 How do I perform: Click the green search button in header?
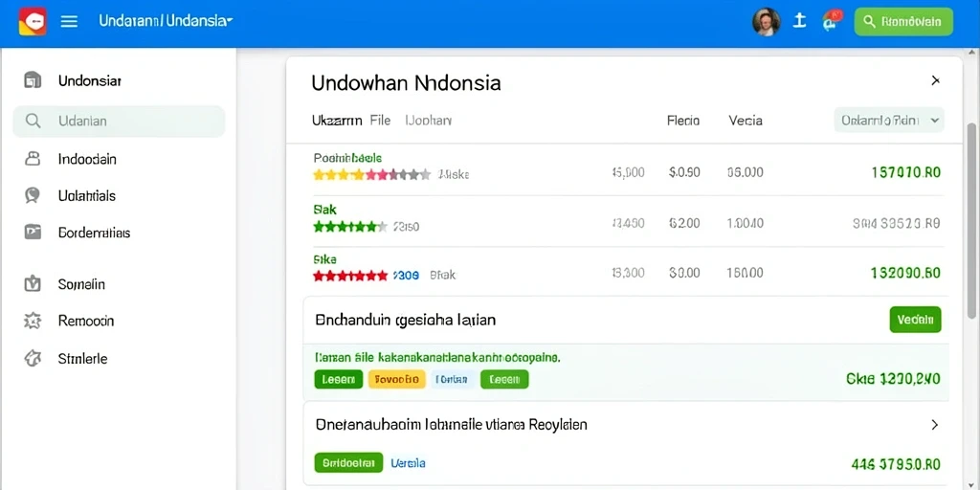pos(903,21)
